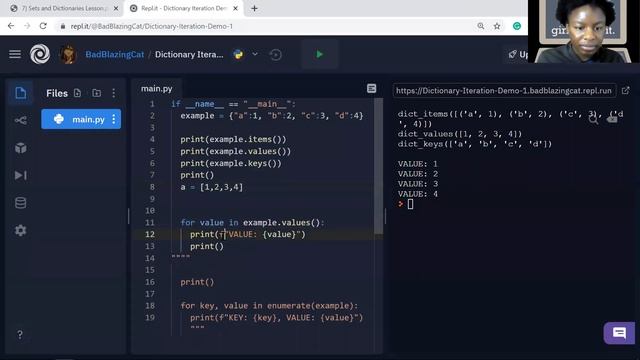Open the hamburger sidebar menu
Image resolution: width=640 pixels, height=360 pixels.
[x=15, y=54]
